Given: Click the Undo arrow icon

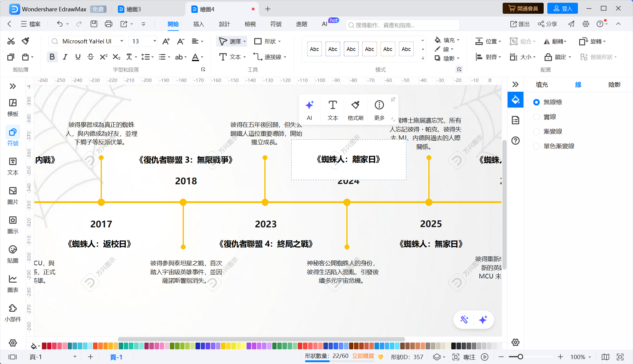Looking at the screenshot, I should pyautogui.click(x=60, y=24).
